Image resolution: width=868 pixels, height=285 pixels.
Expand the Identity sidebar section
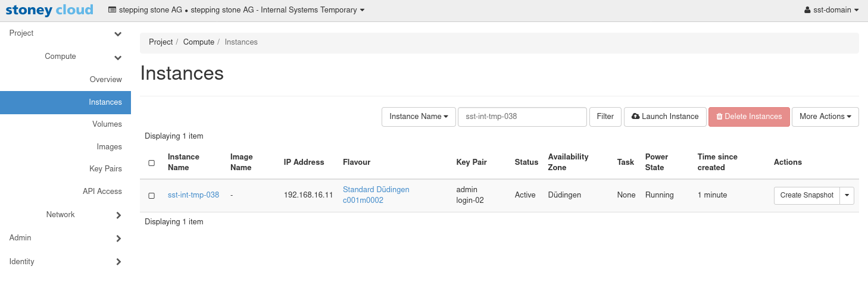click(x=118, y=262)
